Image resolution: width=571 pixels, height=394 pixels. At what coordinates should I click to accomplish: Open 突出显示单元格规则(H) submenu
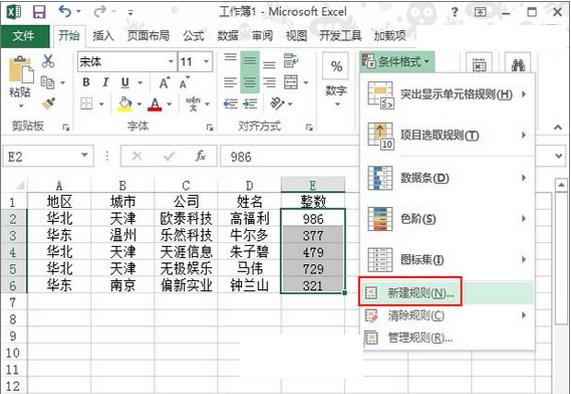click(447, 95)
